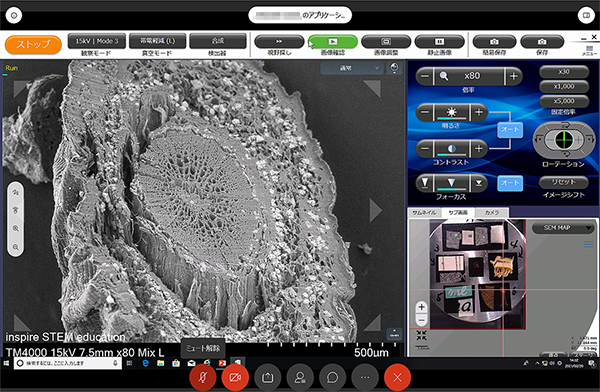The width and height of the screenshot is (600, 392).
Task: Open the menu (メニュー) icon at top right
Action: [589, 50]
